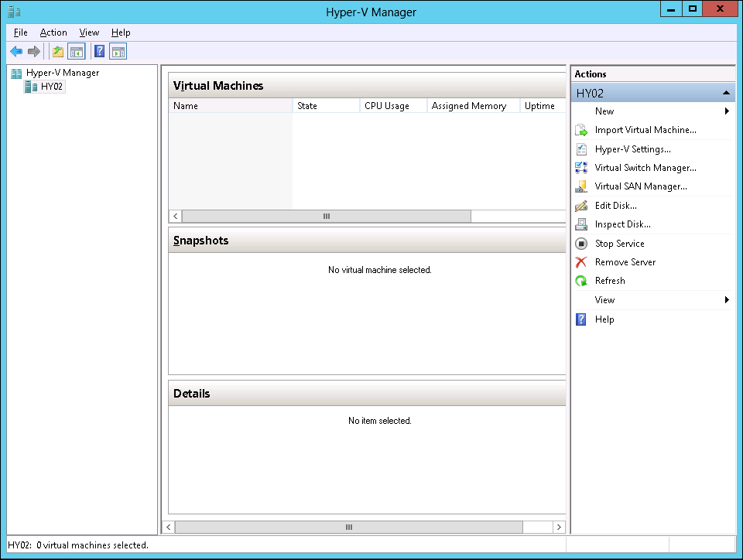Open the Help menu in menu bar

121,32
